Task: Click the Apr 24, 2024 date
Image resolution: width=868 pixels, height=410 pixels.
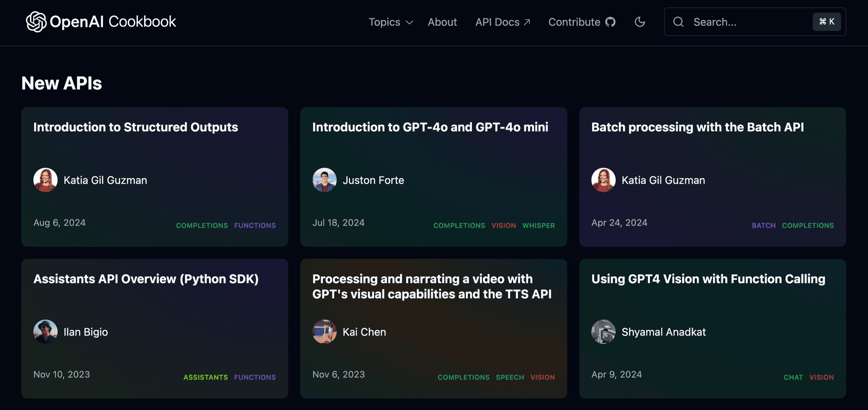Action: (619, 223)
